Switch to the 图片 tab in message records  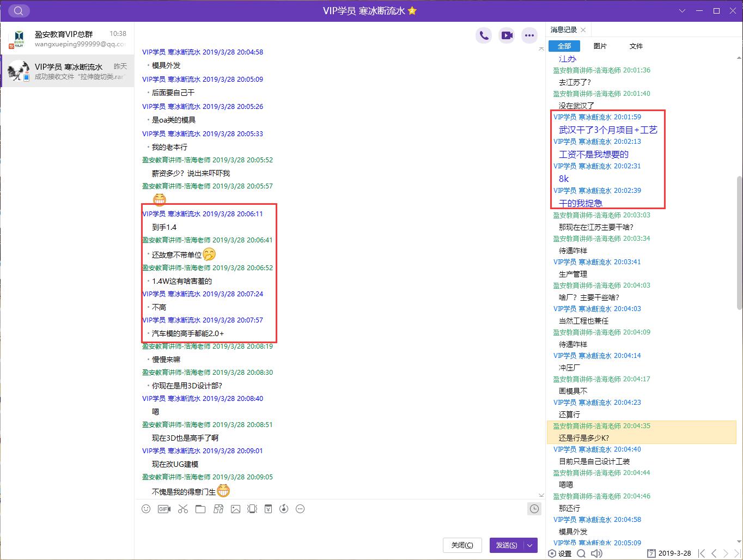click(600, 46)
